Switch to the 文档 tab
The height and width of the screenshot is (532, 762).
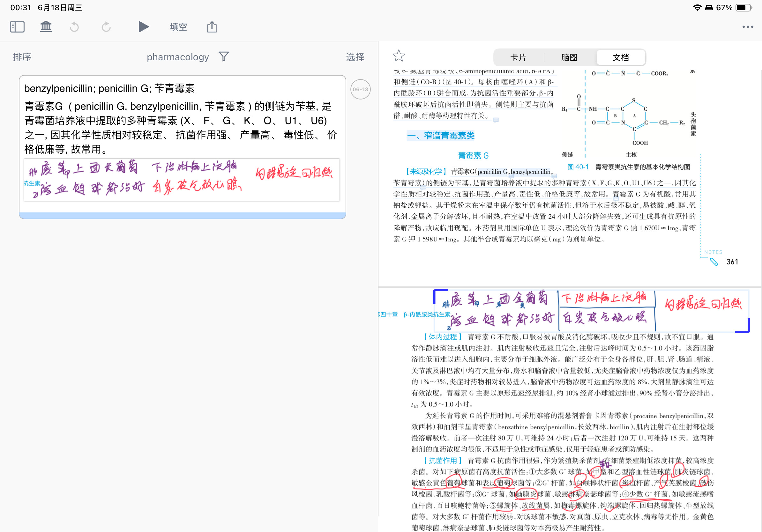coord(621,57)
